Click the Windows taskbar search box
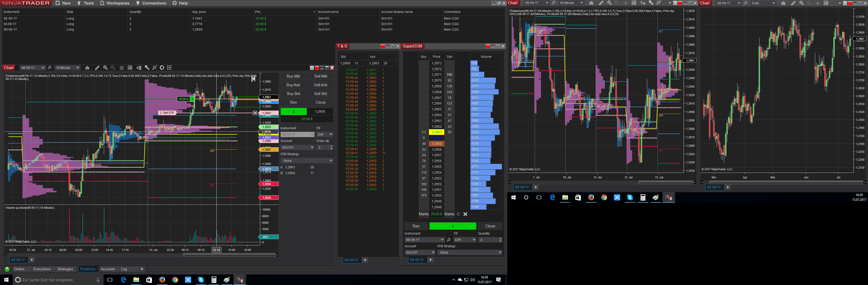 (x=57, y=280)
